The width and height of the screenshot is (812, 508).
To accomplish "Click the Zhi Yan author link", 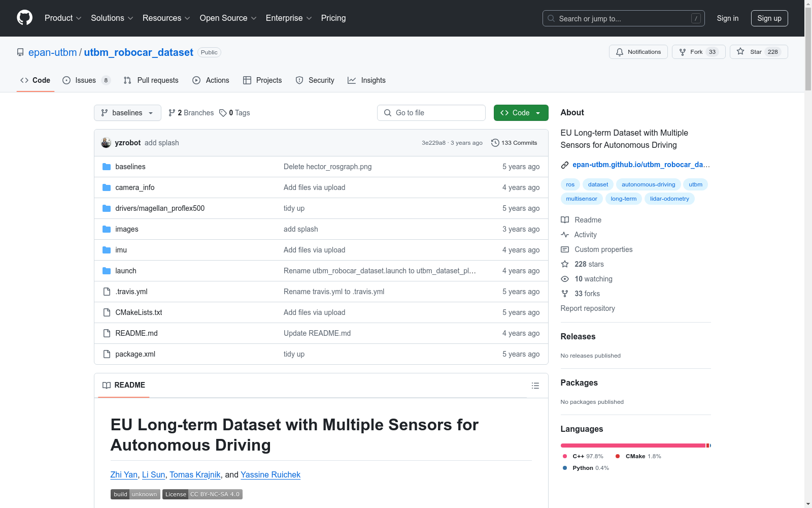I will coord(124,474).
